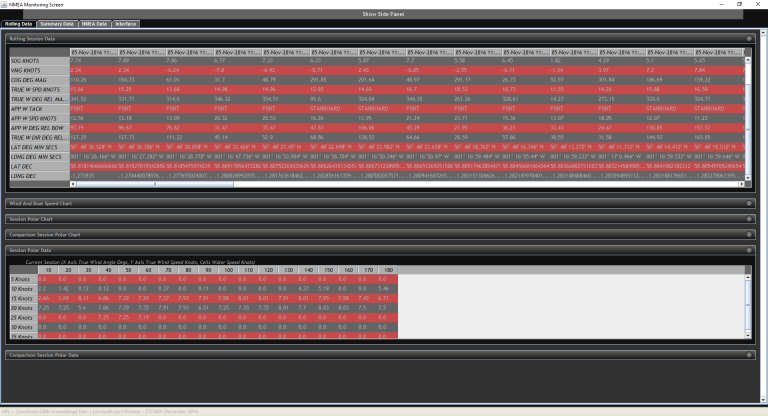Expand the Comparison Session Polar Data title
The image size is (768, 416).
coord(44,355)
